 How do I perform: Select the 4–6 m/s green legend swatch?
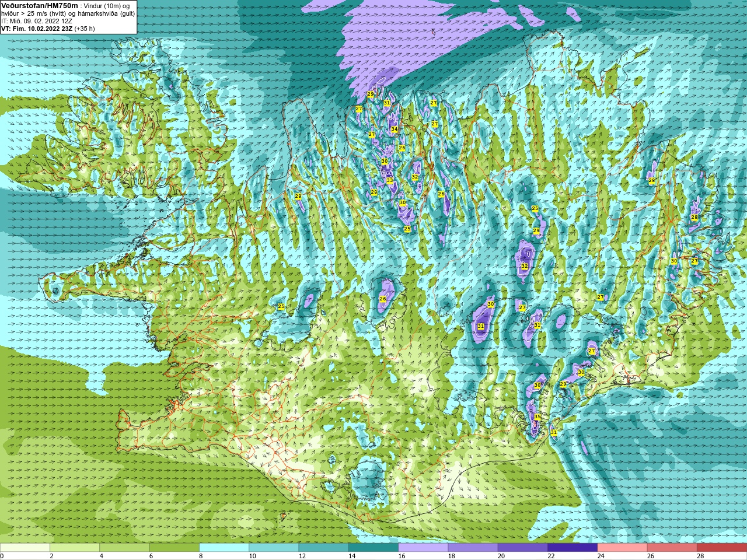tap(124, 548)
